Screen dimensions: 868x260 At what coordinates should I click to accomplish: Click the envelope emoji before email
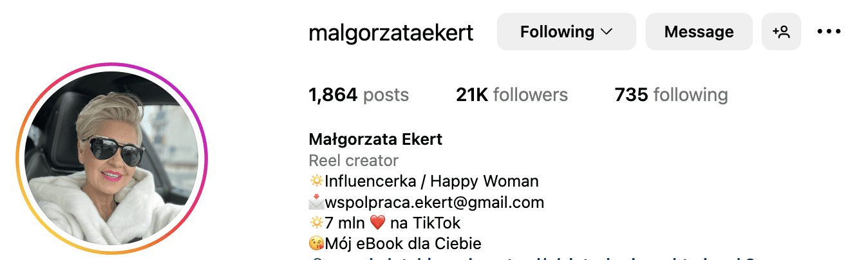pos(316,203)
